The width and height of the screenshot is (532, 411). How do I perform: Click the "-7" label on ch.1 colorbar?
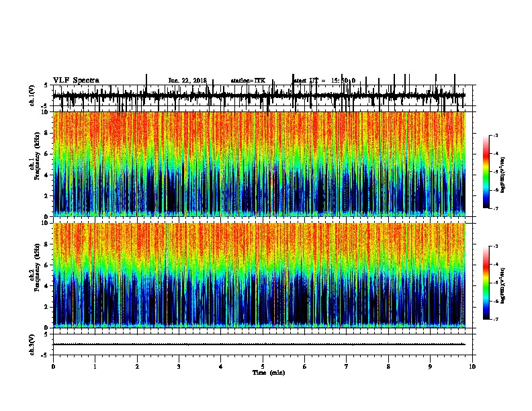[x=496, y=208]
